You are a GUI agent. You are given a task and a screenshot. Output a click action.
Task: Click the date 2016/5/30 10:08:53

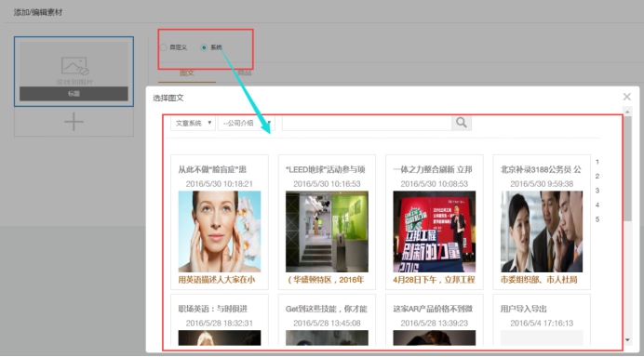[x=434, y=184]
